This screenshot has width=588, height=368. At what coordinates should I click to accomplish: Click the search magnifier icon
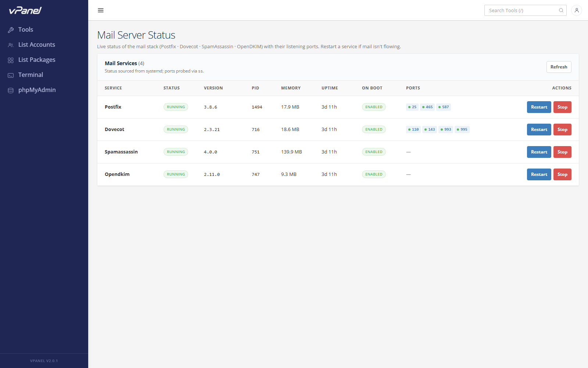pyautogui.click(x=561, y=10)
